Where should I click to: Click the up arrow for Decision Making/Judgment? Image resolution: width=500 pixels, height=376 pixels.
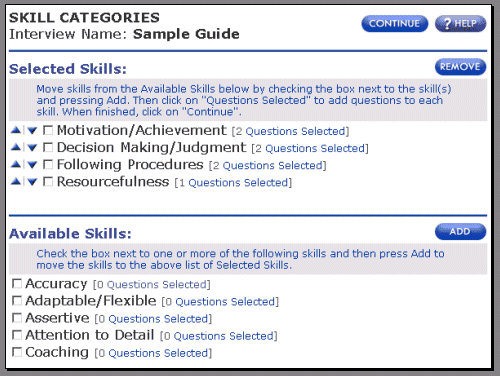click(x=16, y=147)
